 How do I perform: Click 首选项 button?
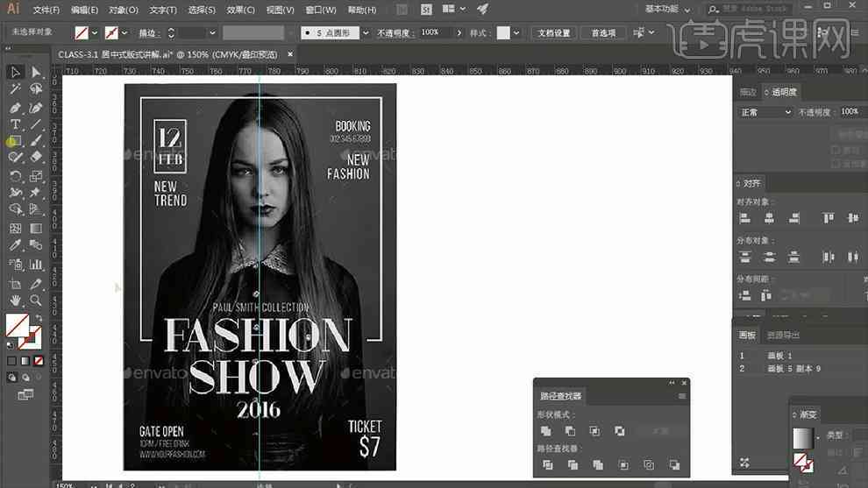click(x=603, y=32)
